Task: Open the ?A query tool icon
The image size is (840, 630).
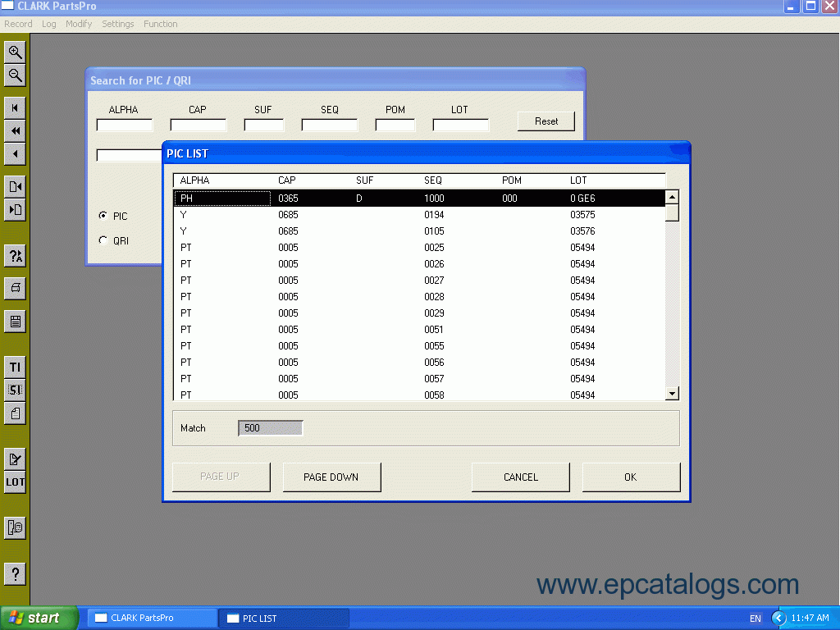Action: (x=15, y=256)
